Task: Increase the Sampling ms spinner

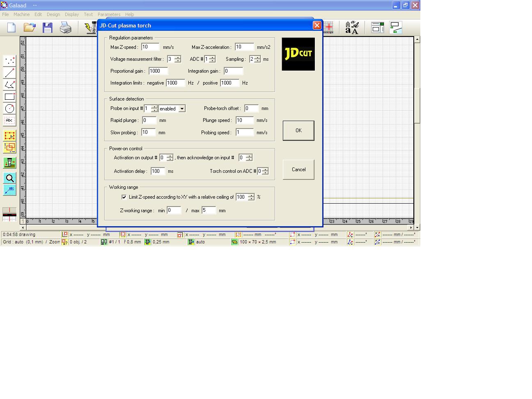Action: [257, 57]
